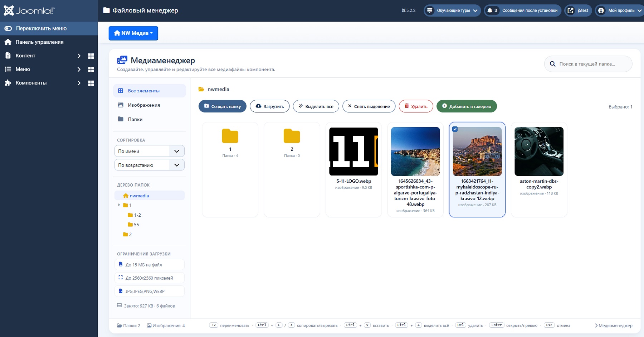Click the Выбрано: 1 counter

click(620, 107)
